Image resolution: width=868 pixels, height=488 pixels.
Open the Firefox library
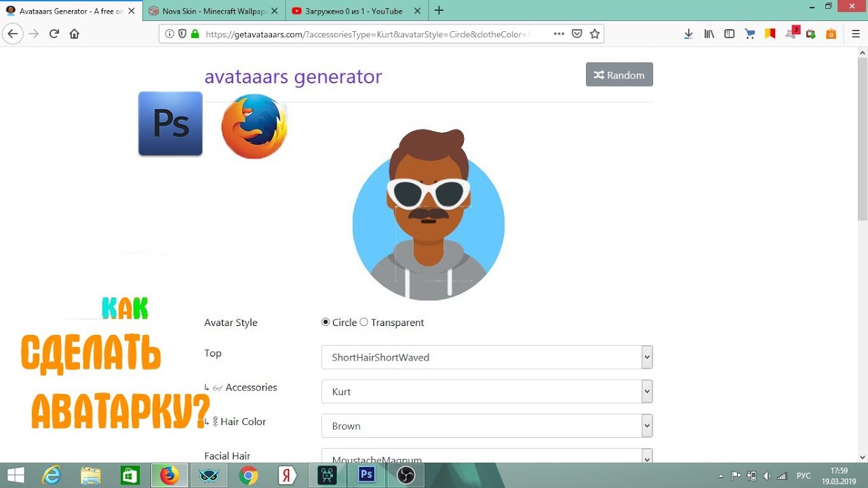point(709,34)
